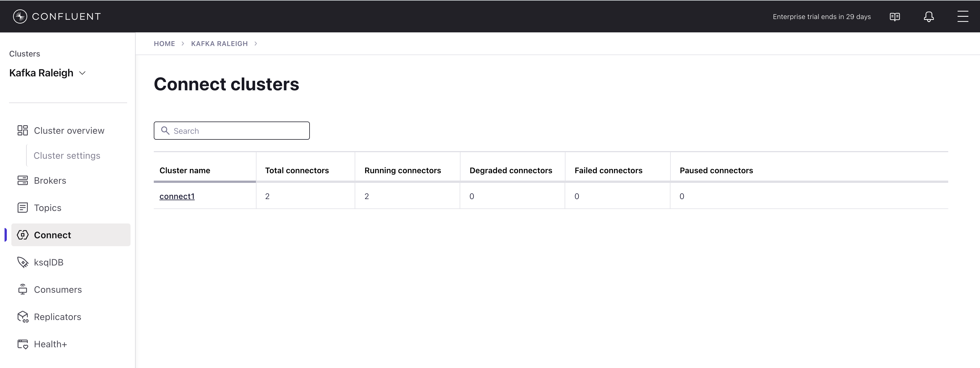Open Cluster settings
The width and height of the screenshot is (980, 368).
(67, 156)
